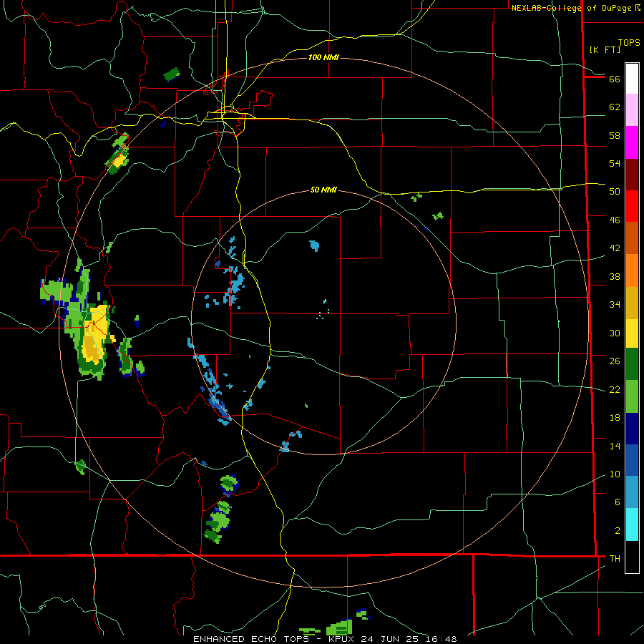Viewport: 644px width, 644px height.
Task: Click the light pink legend swatch
Action: (632, 109)
